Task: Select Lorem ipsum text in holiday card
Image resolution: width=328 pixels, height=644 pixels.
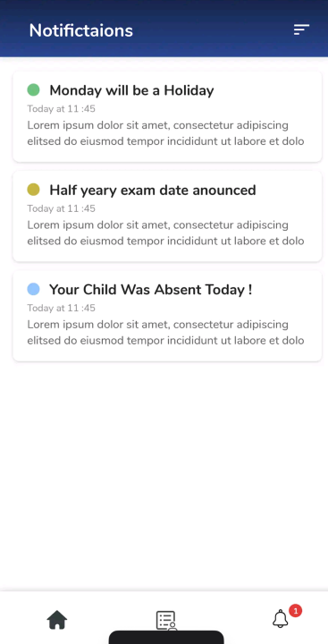Action: pos(166,133)
